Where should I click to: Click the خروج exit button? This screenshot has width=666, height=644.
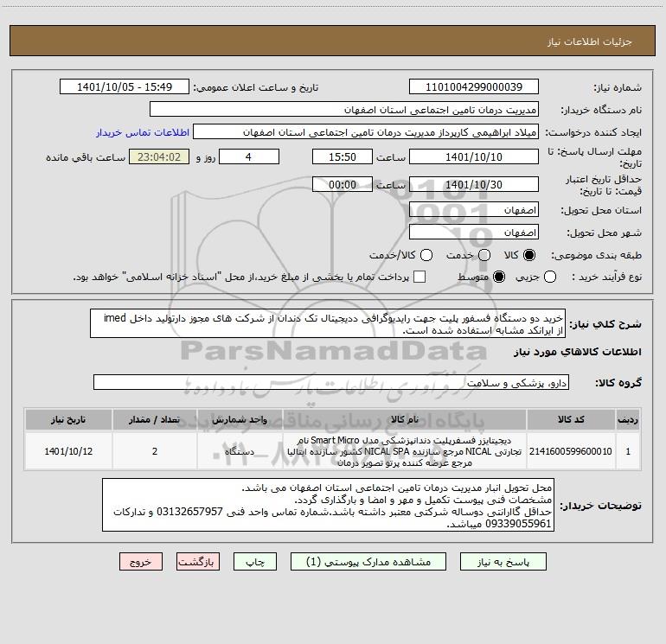[141, 562]
